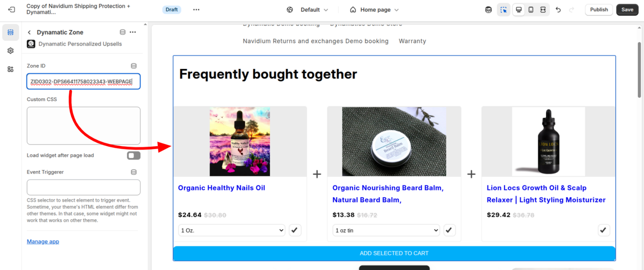Click the $13.38 price
644x270 pixels.
coord(344,215)
